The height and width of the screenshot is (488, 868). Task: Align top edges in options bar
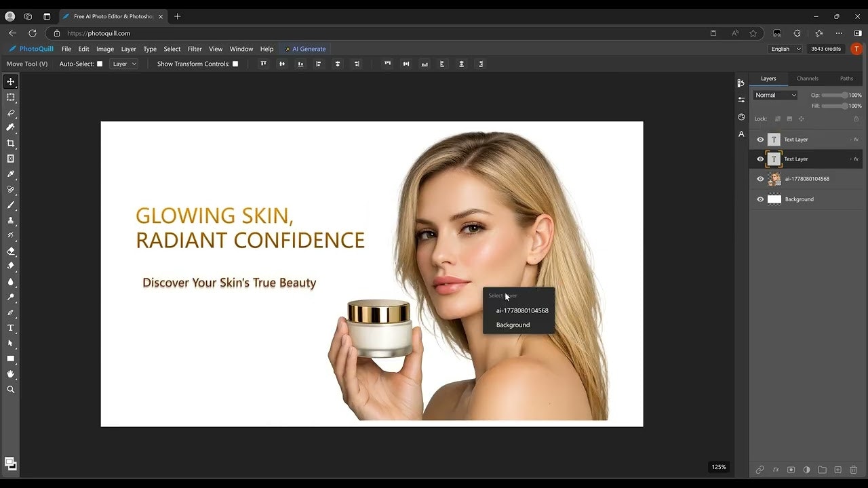click(264, 64)
